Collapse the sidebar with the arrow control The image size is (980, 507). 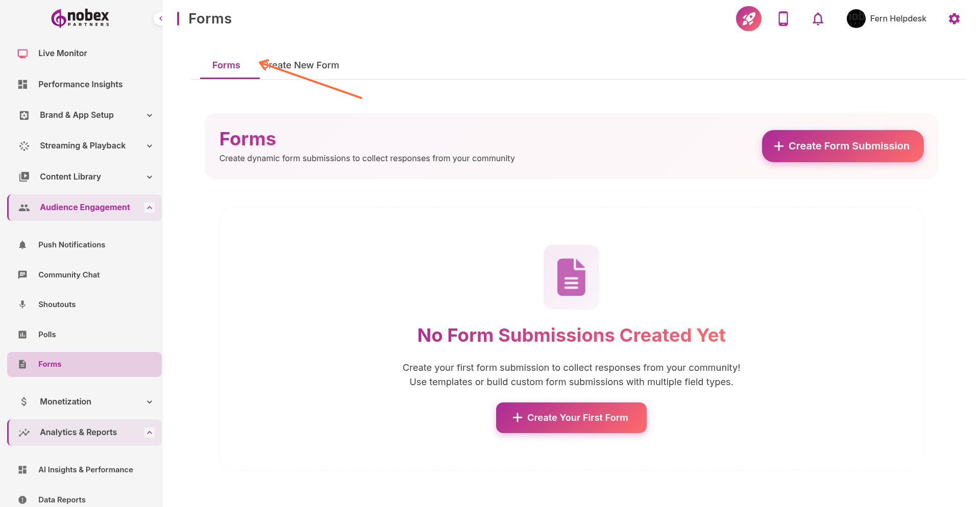click(160, 18)
